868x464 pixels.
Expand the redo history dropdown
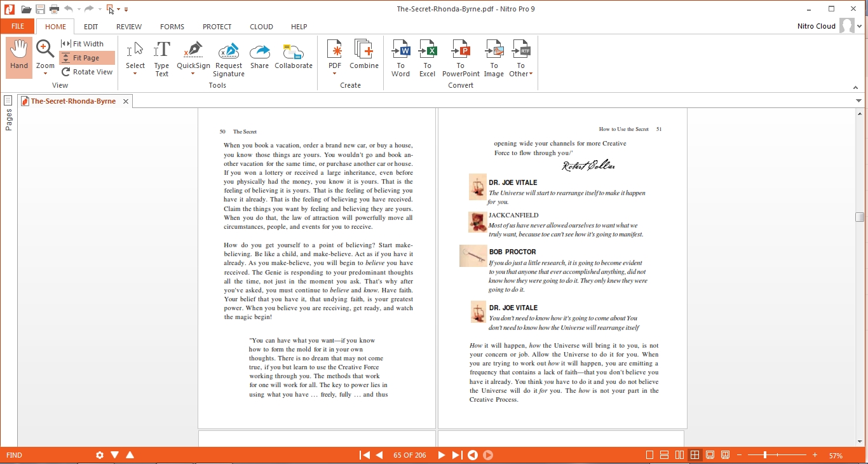click(100, 10)
